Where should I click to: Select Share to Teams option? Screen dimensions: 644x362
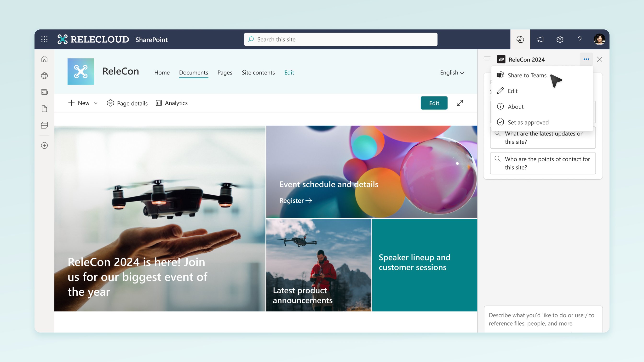coord(527,75)
